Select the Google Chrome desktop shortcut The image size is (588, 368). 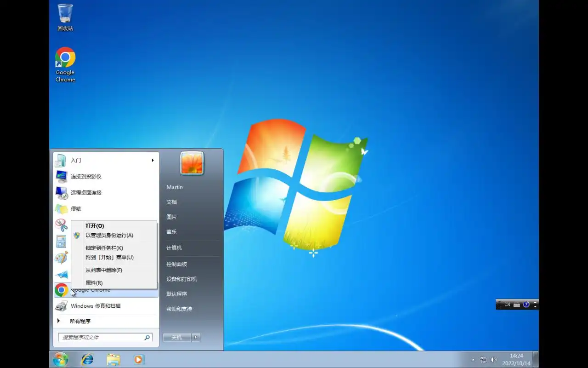click(x=65, y=64)
